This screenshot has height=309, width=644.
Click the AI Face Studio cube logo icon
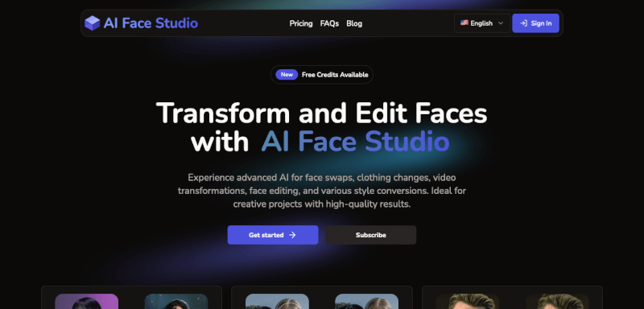coord(93,23)
